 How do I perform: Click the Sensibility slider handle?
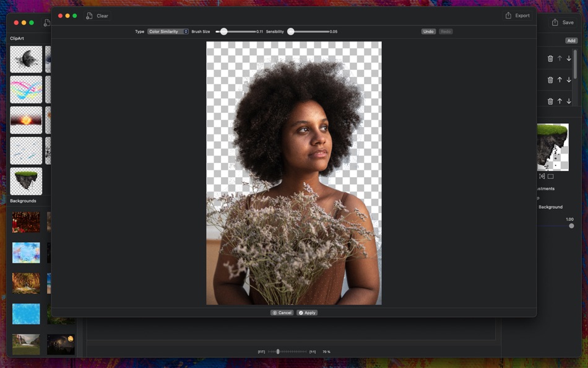click(291, 32)
